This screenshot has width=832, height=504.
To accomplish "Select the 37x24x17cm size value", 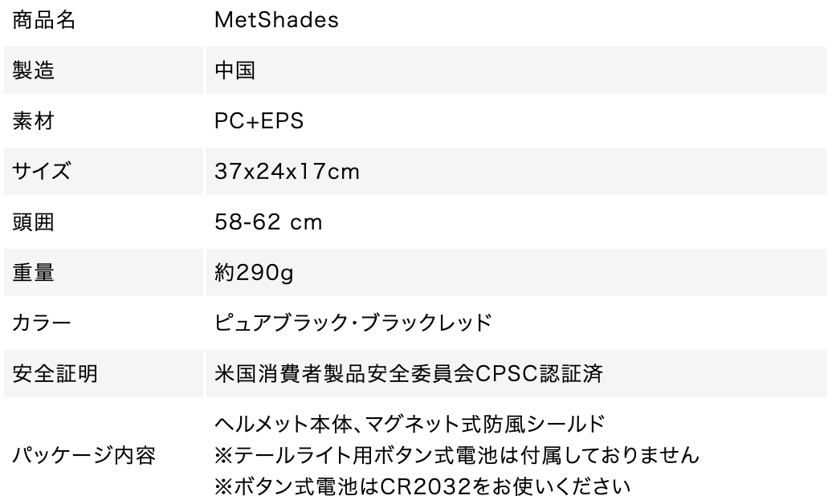I will (287, 172).
